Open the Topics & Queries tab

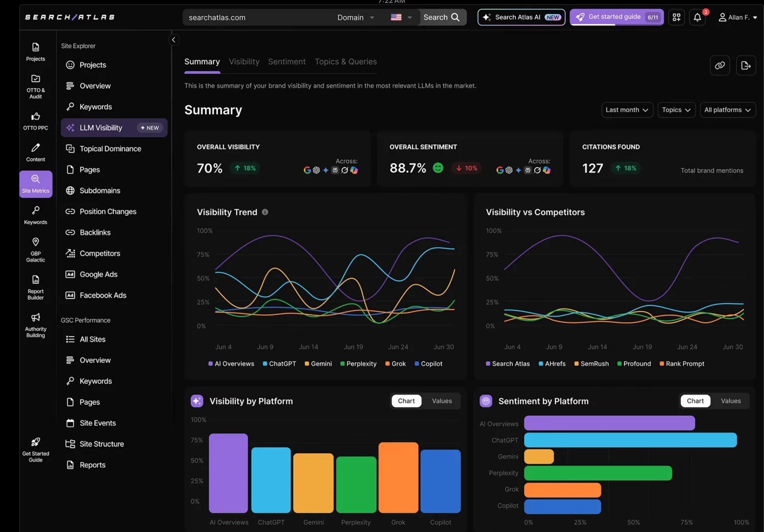point(345,62)
